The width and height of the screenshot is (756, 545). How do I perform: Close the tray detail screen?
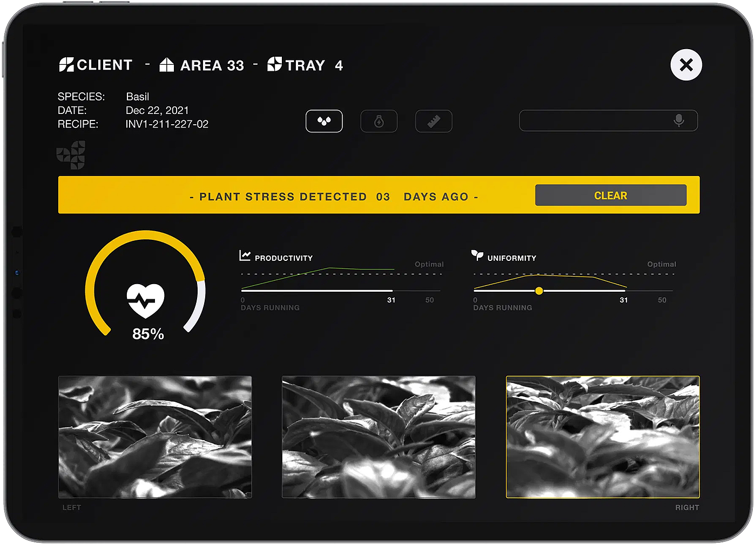click(686, 65)
